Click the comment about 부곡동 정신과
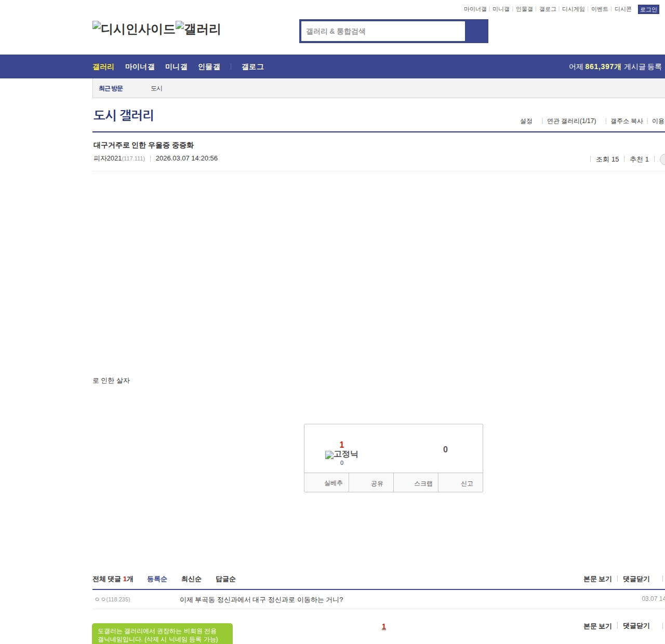The width and height of the screenshot is (665, 644). [x=261, y=600]
